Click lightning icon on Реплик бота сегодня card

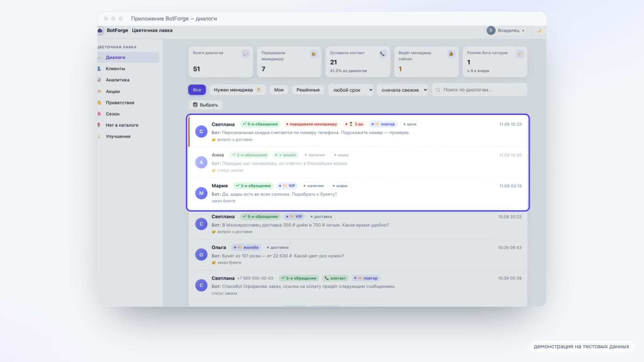(520, 54)
